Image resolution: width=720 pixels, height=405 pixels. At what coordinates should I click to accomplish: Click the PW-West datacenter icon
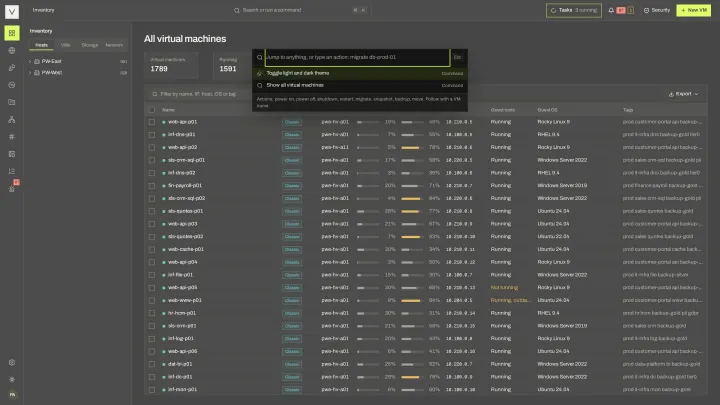click(x=37, y=73)
